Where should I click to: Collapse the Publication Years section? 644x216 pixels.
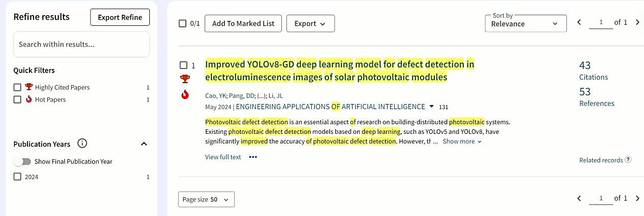click(144, 144)
